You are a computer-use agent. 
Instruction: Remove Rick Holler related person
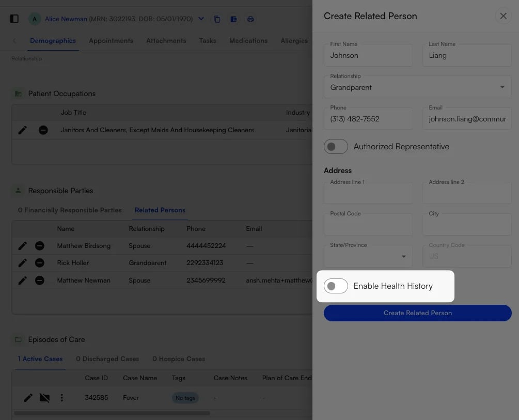coord(40,263)
